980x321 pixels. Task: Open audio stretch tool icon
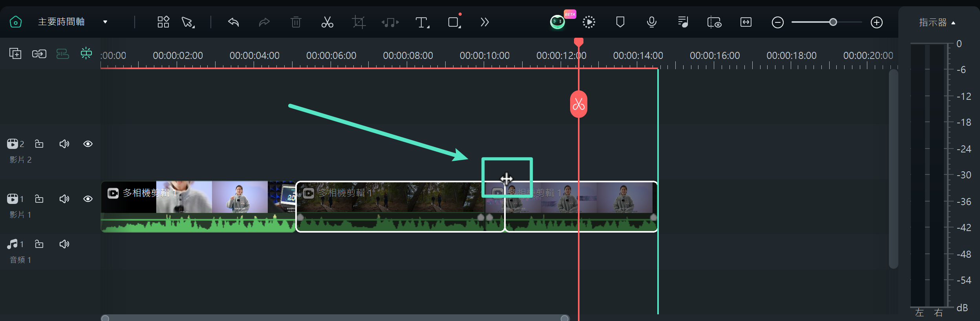[x=390, y=22]
